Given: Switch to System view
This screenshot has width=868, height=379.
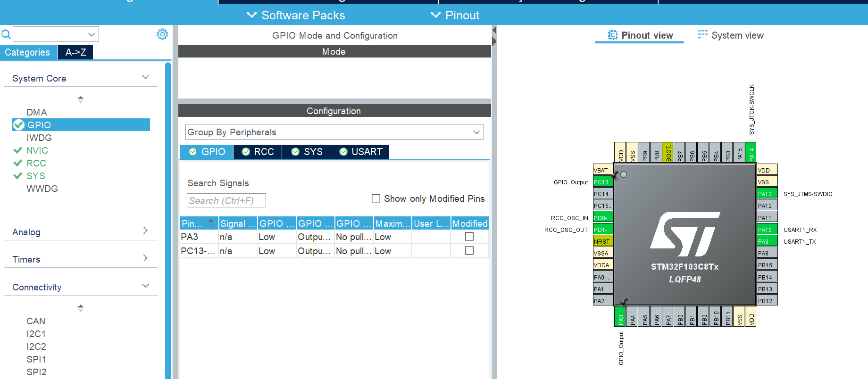Looking at the screenshot, I should click(731, 35).
